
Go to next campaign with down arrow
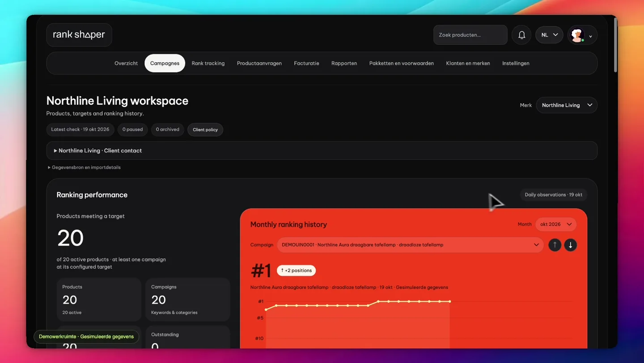click(570, 245)
